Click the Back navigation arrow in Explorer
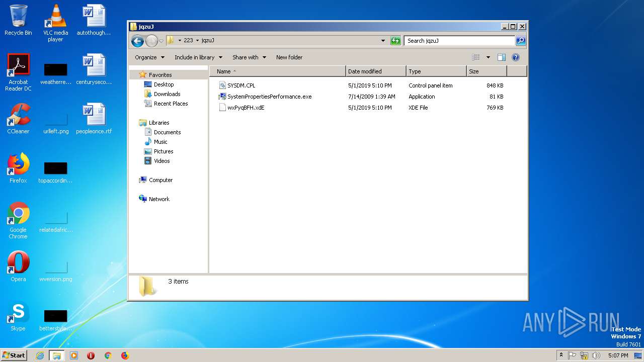644x362 pixels. (137, 41)
